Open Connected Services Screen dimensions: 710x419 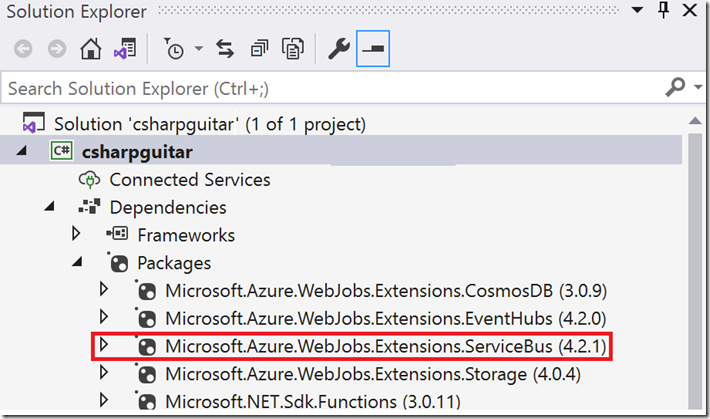tap(190, 180)
